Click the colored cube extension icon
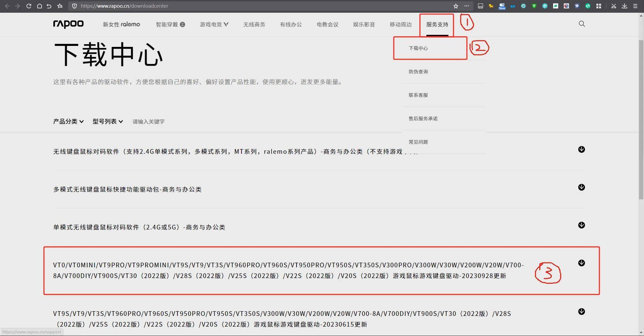 [x=566, y=6]
